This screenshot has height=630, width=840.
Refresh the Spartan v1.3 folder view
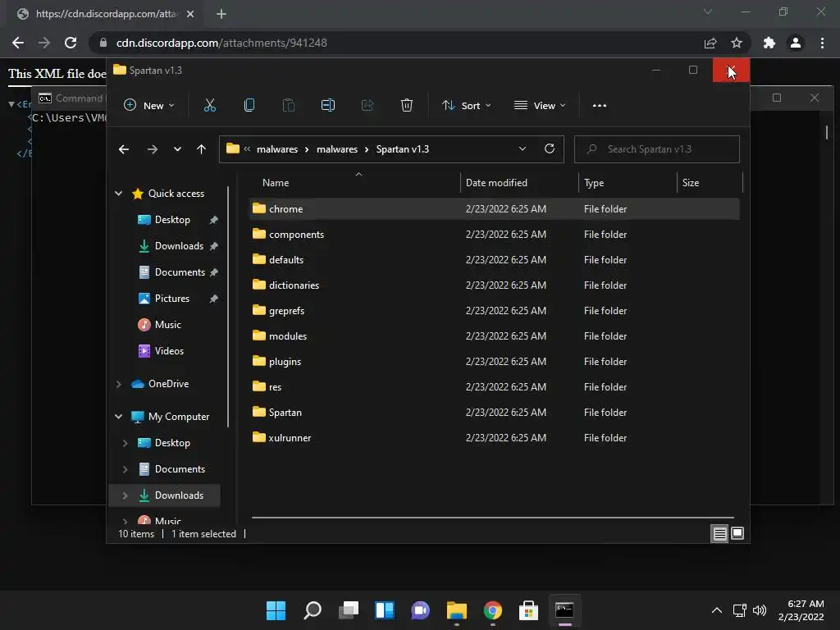[550, 149]
